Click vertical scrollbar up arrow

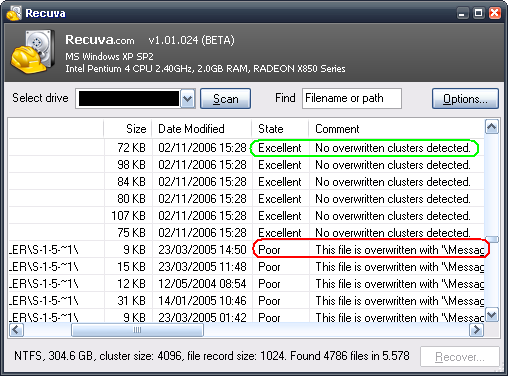click(492, 127)
